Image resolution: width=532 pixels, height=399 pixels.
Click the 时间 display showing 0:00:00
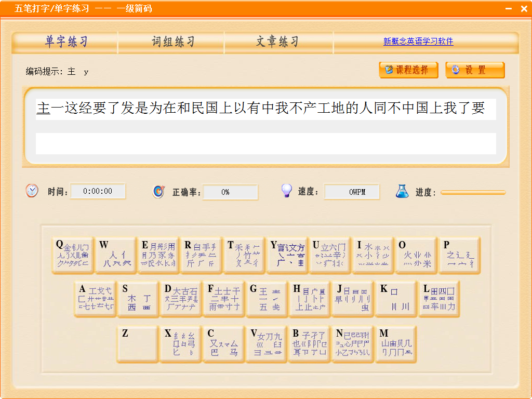pos(98,191)
